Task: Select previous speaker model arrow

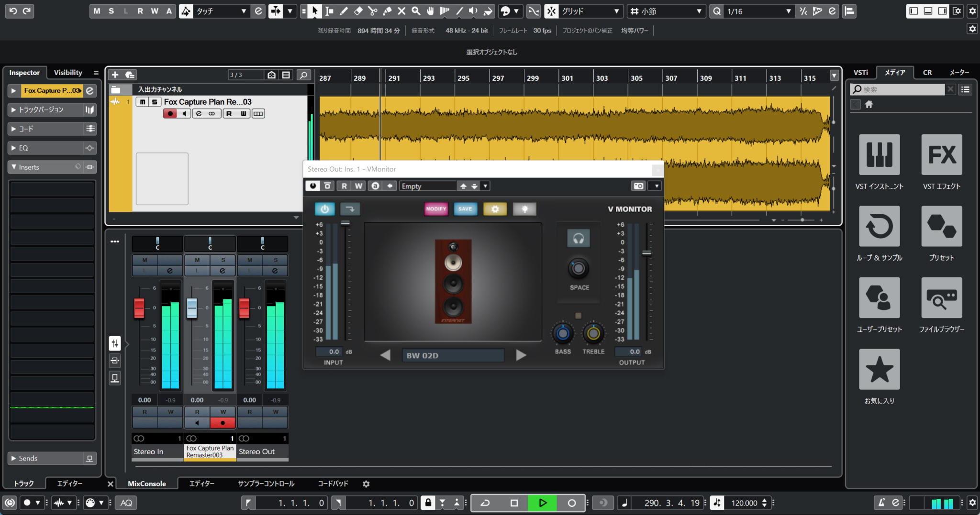Action: [385, 355]
